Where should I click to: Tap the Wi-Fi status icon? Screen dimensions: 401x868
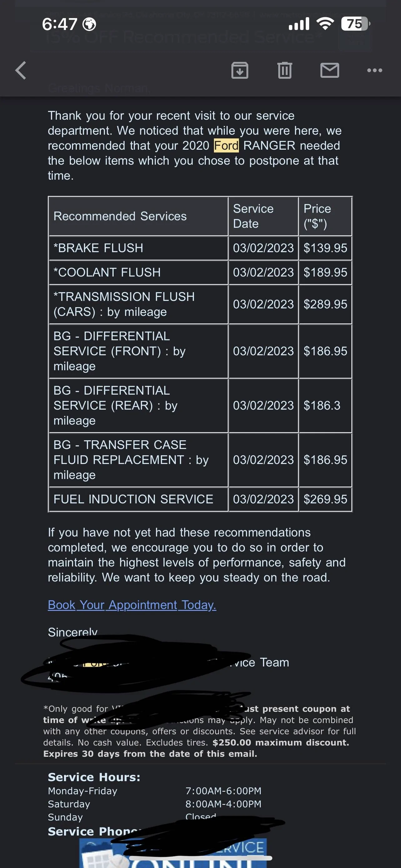(325, 23)
